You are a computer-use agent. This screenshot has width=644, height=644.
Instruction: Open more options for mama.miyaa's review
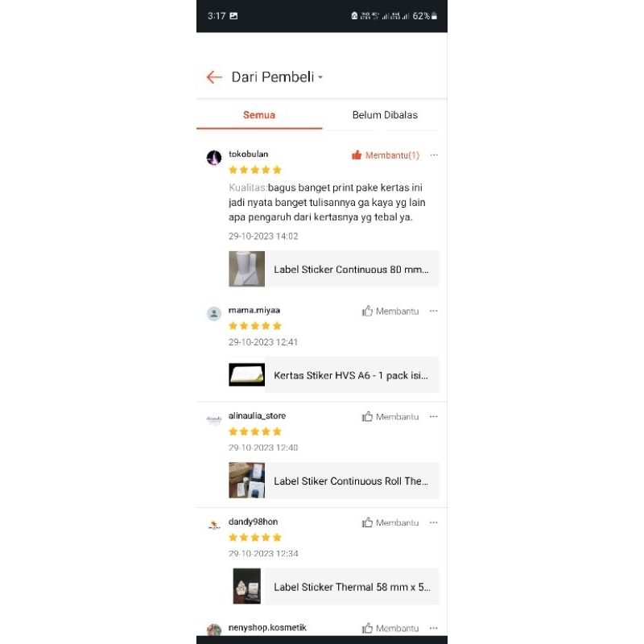434,311
